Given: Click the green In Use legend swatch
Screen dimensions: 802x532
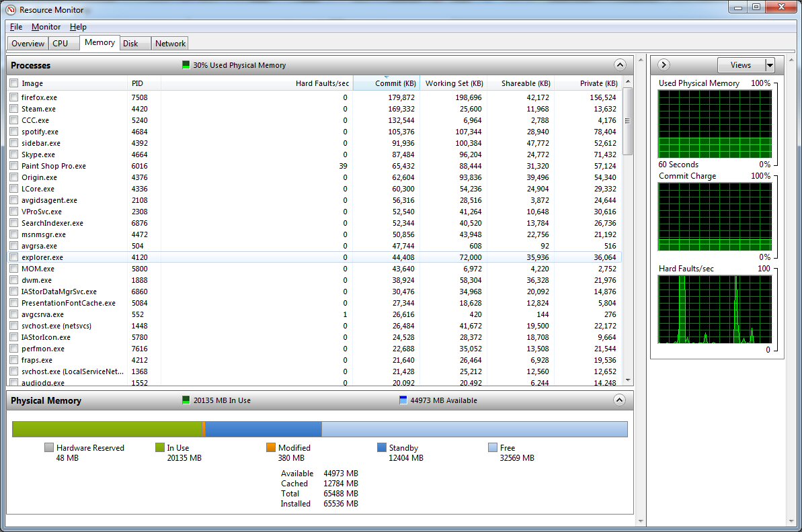Looking at the screenshot, I should coord(159,447).
